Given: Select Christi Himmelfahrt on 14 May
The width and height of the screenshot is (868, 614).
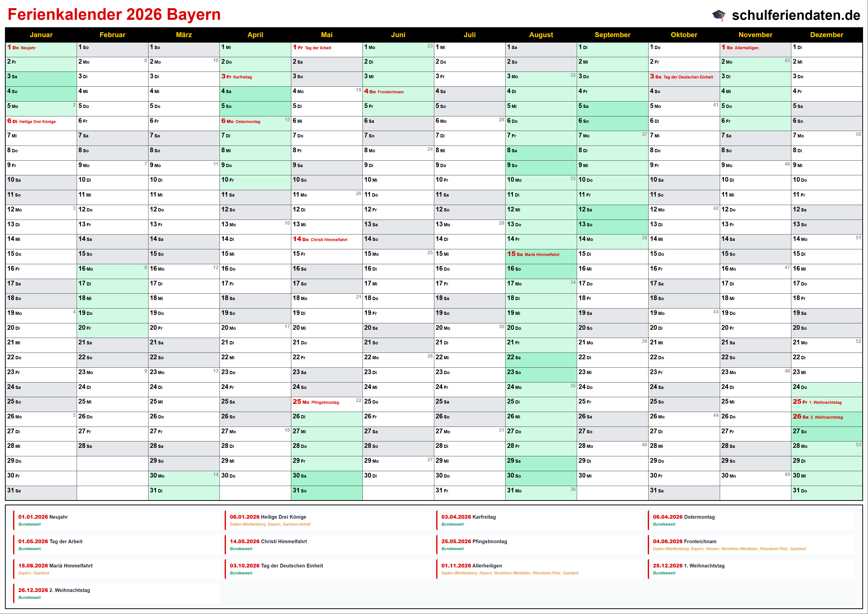Looking at the screenshot, I should 329,239.
